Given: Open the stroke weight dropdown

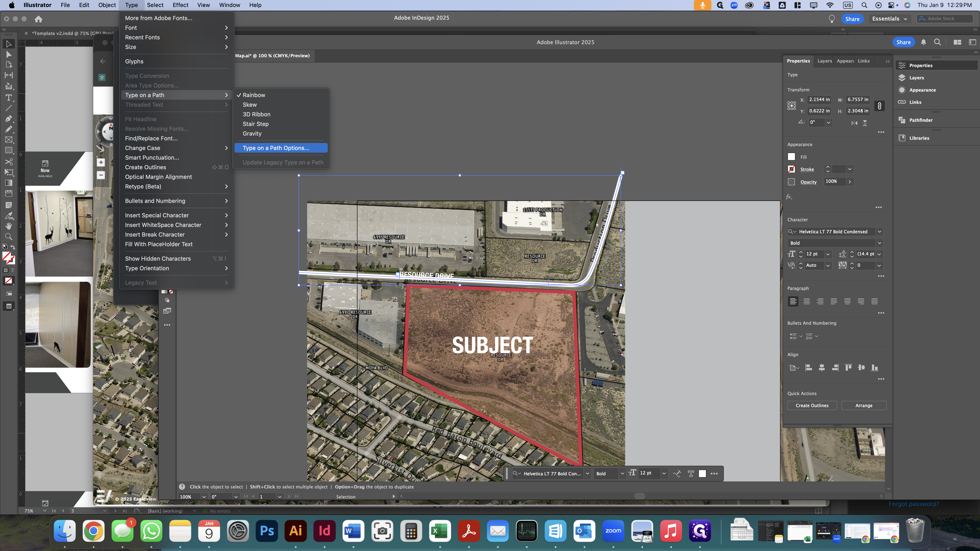Looking at the screenshot, I should [849, 169].
